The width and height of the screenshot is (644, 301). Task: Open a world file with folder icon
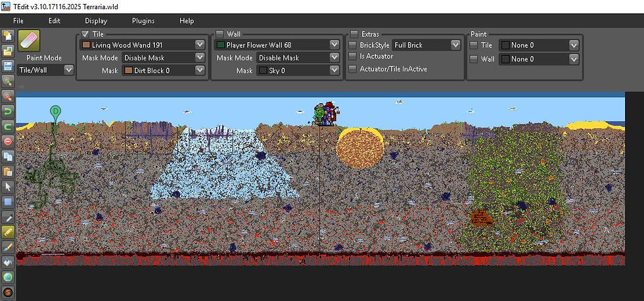coord(8,51)
